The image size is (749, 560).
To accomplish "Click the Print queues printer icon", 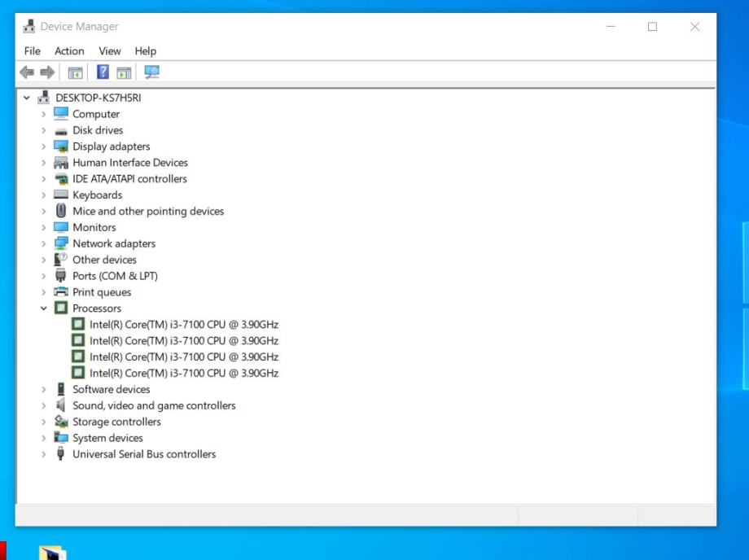I will [x=61, y=291].
